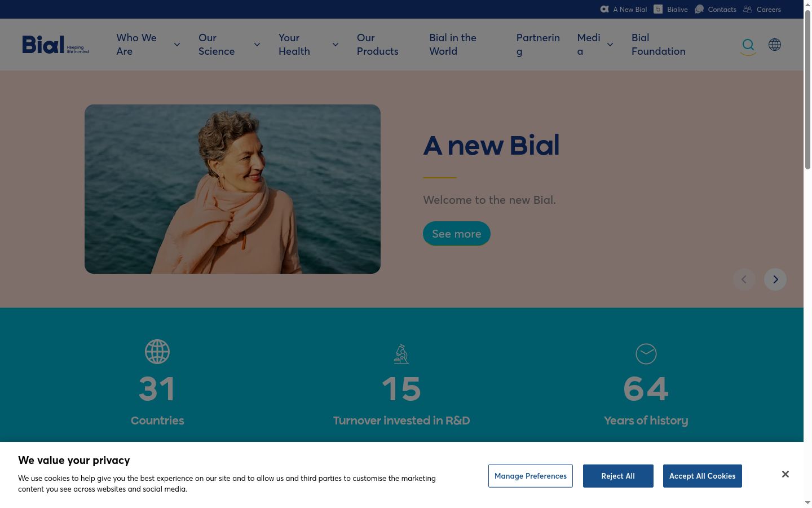Screen dimensions: 812x508
Task: Open Our Products page
Action: (378, 45)
